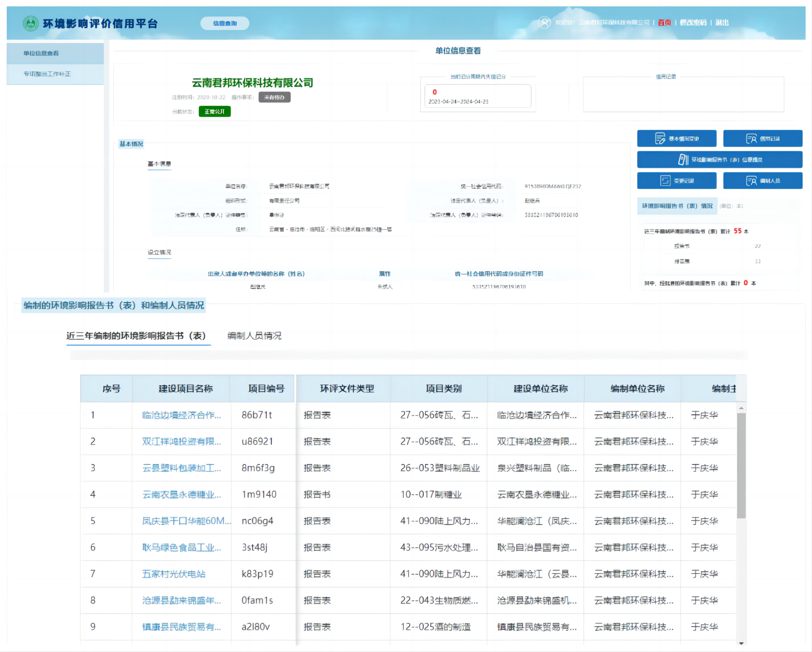Click the table scrollbar down arrow
This screenshot has height=652, width=812.
coord(741,643)
